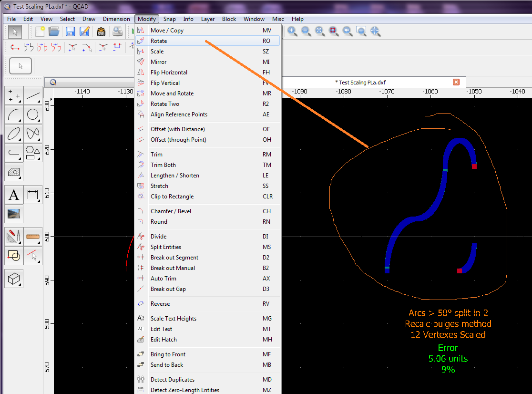This screenshot has height=394, width=532.
Task: Open the Dimension tools in the toolbox
Action: click(33, 195)
